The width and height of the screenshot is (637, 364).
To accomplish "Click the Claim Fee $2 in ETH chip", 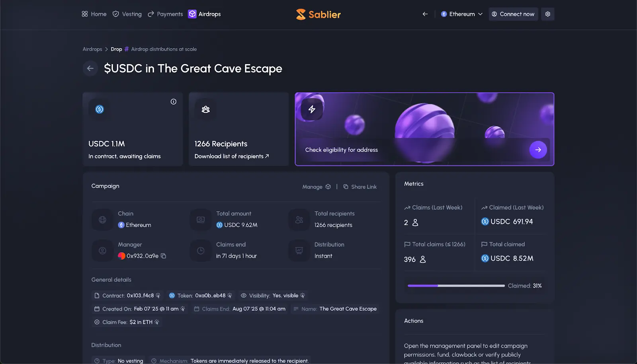I will [x=127, y=322].
